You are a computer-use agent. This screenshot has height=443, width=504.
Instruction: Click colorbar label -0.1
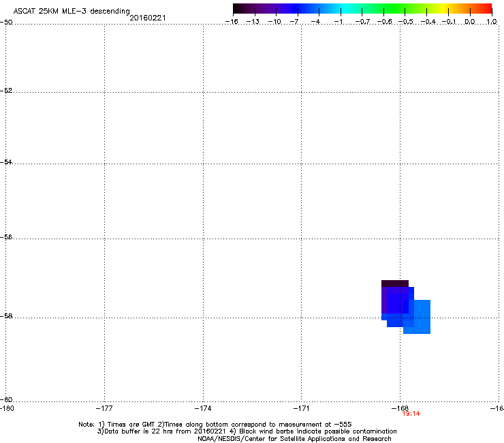[x=449, y=22]
